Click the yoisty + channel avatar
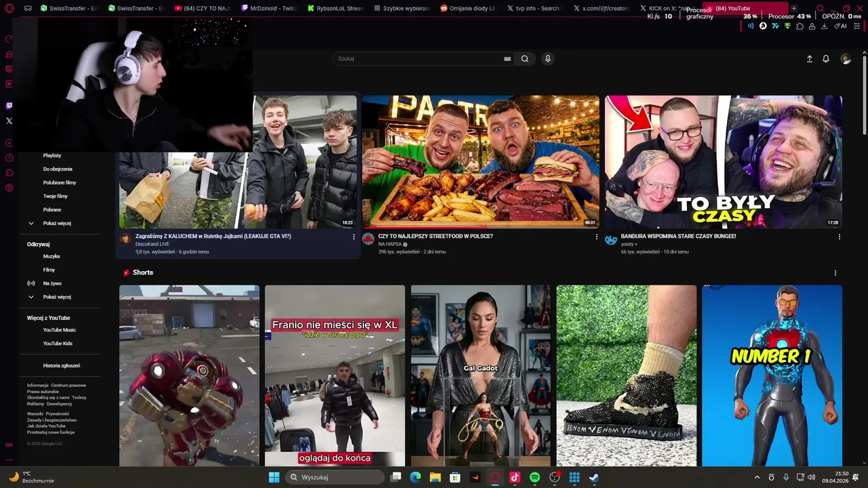This screenshot has height=488, width=868. (x=611, y=239)
